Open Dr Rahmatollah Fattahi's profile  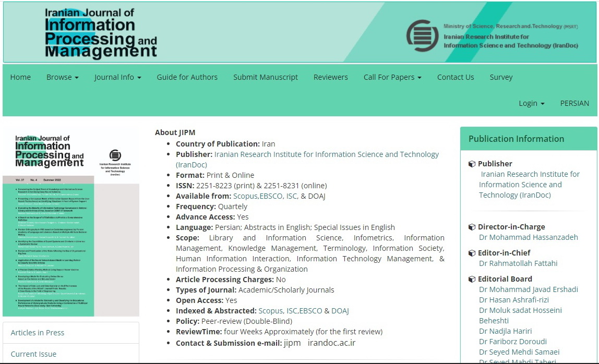click(518, 263)
